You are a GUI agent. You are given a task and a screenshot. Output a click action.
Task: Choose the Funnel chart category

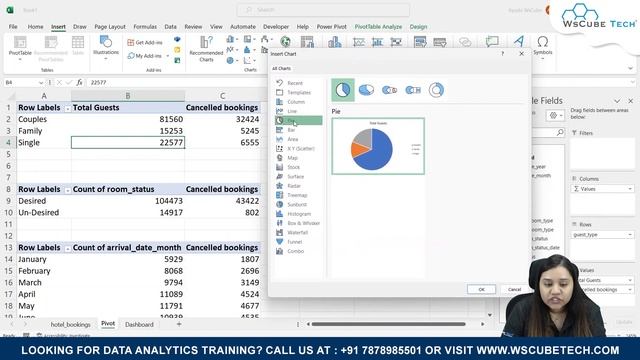(294, 242)
